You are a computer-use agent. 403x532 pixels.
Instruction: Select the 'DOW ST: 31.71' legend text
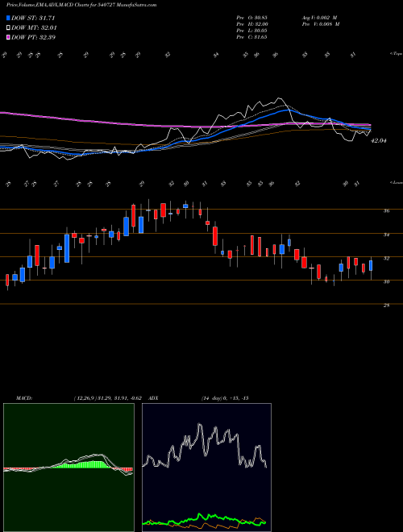point(33,18)
